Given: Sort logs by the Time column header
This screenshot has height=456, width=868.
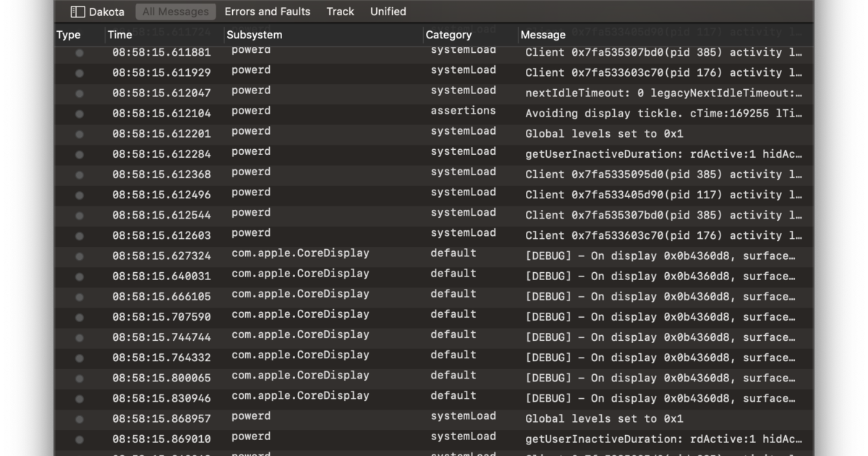Looking at the screenshot, I should [119, 34].
